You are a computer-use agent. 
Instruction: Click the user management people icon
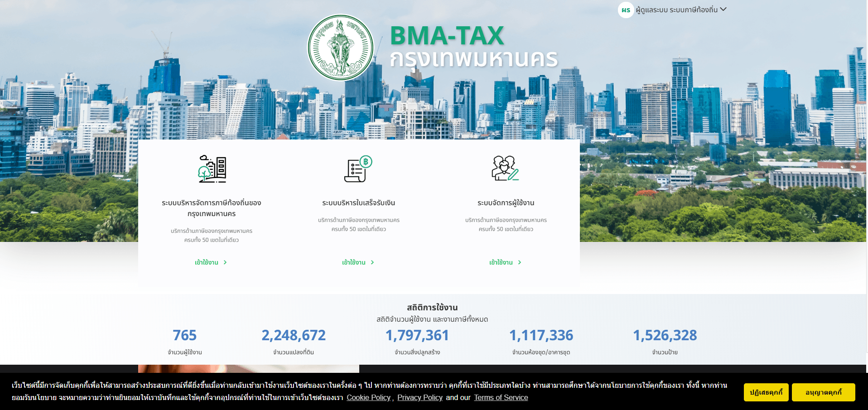[506, 169]
